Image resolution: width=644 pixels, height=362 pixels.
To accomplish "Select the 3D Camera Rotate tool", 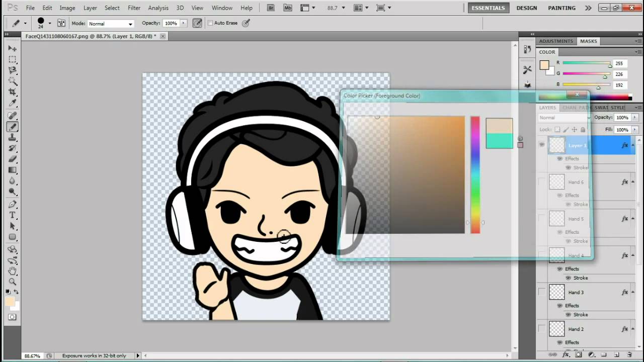I will (x=13, y=260).
